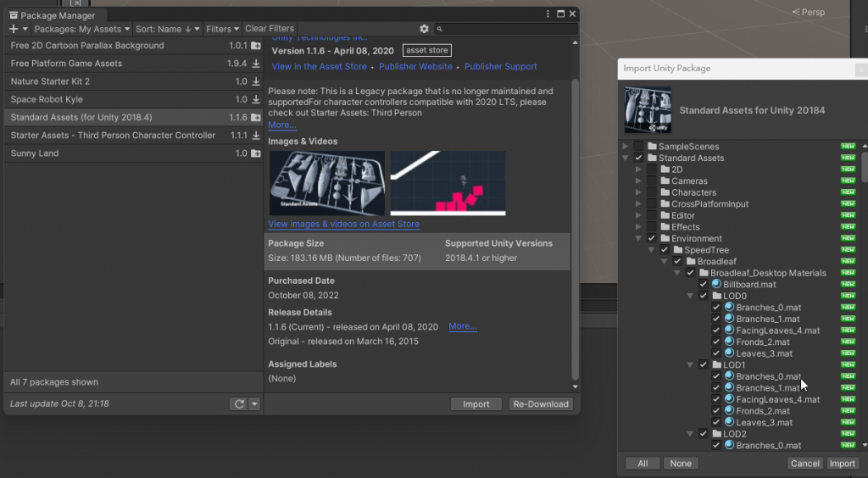Click the pink blocks preview thumbnail
Screen dimensions: 868x478
click(448, 183)
